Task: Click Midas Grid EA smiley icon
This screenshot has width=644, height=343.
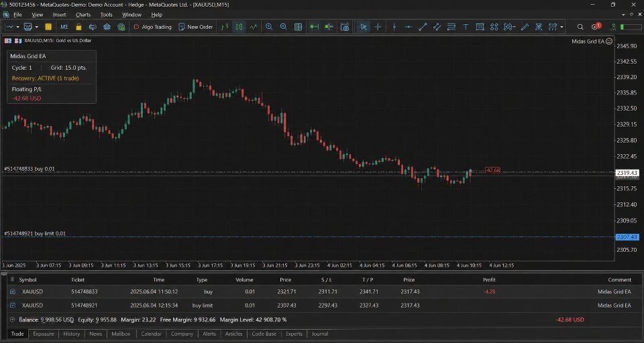Action: pyautogui.click(x=609, y=41)
